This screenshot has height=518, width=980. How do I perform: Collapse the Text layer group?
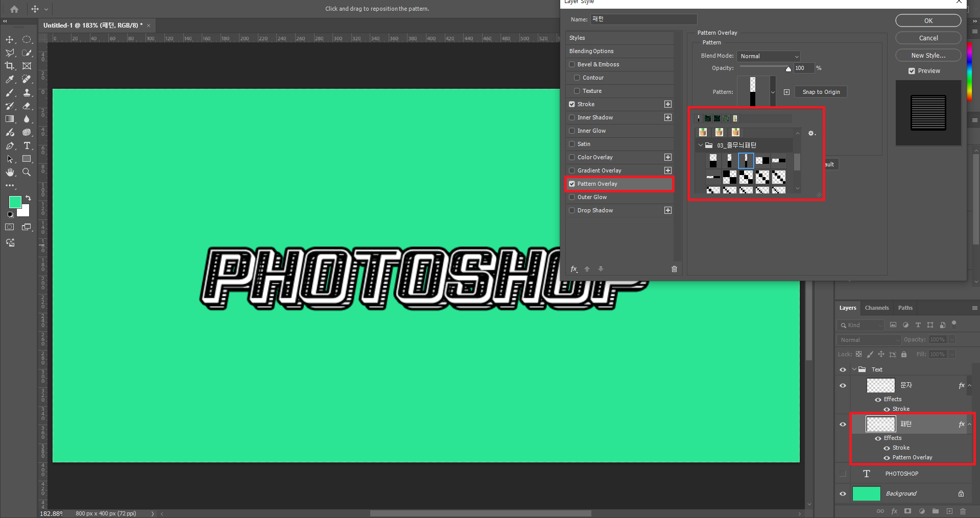click(854, 369)
